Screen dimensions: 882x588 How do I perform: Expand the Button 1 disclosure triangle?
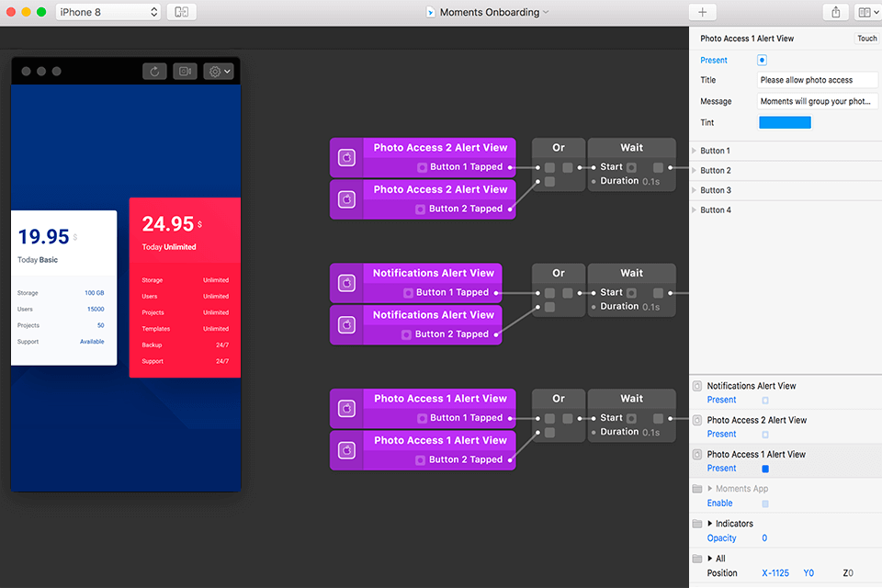(695, 151)
